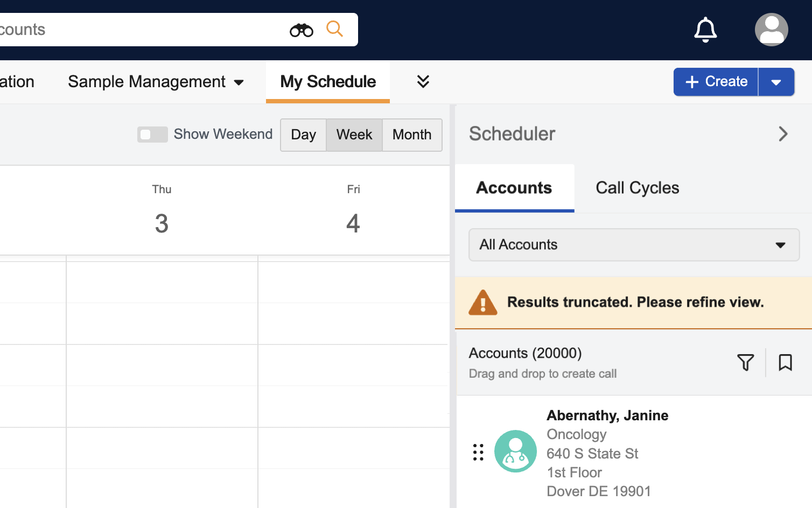
Task: Click the filter funnel icon for Accounts
Action: point(745,362)
